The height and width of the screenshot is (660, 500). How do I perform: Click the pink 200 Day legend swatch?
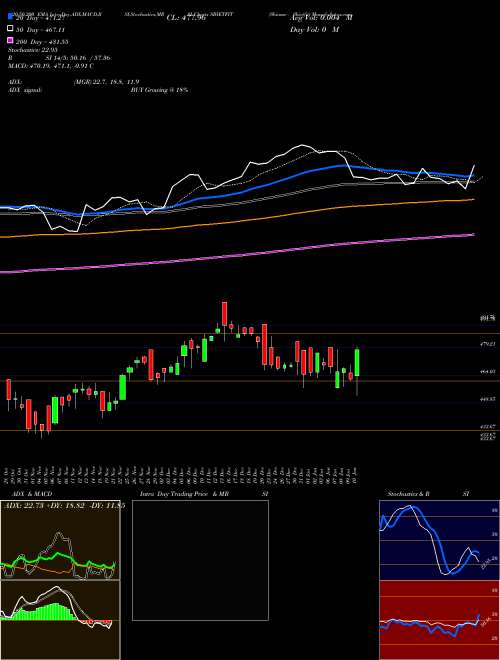[11, 41]
